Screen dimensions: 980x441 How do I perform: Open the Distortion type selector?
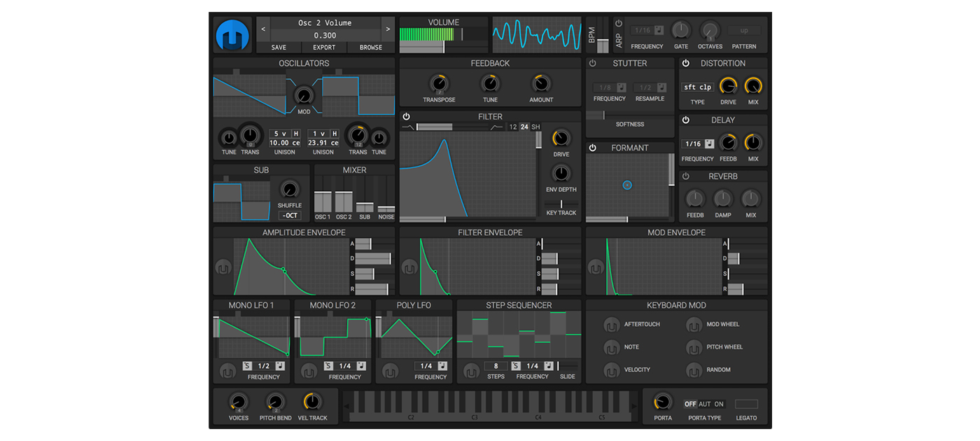tap(698, 87)
